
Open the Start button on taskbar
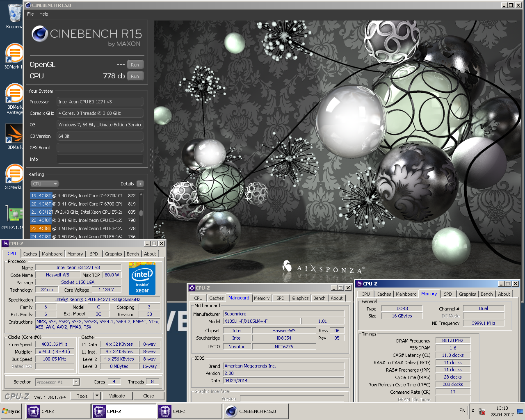[11, 411]
